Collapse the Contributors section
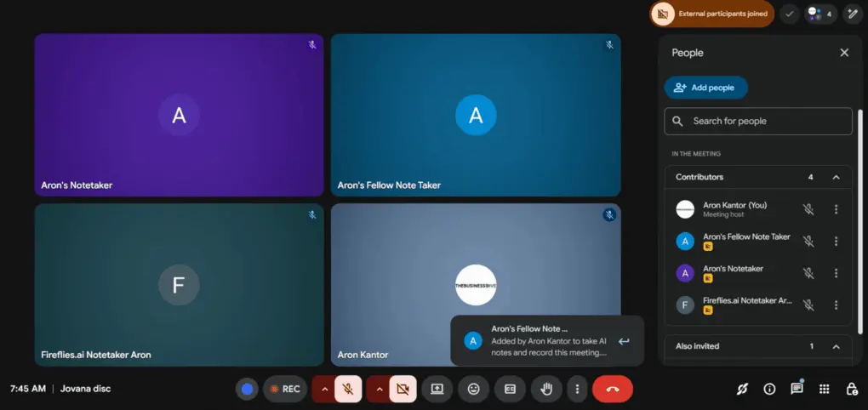Viewport: 868px width, 410px height. [836, 177]
